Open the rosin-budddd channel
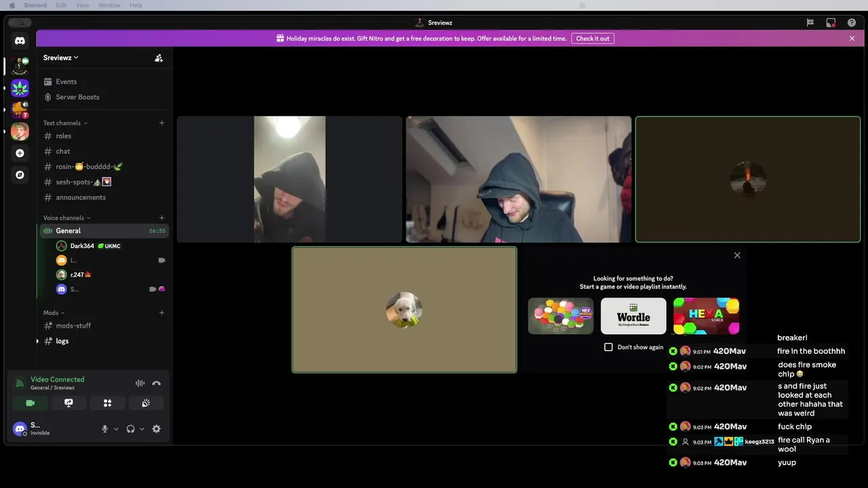The width and height of the screenshot is (868, 488). pyautogui.click(x=104, y=166)
